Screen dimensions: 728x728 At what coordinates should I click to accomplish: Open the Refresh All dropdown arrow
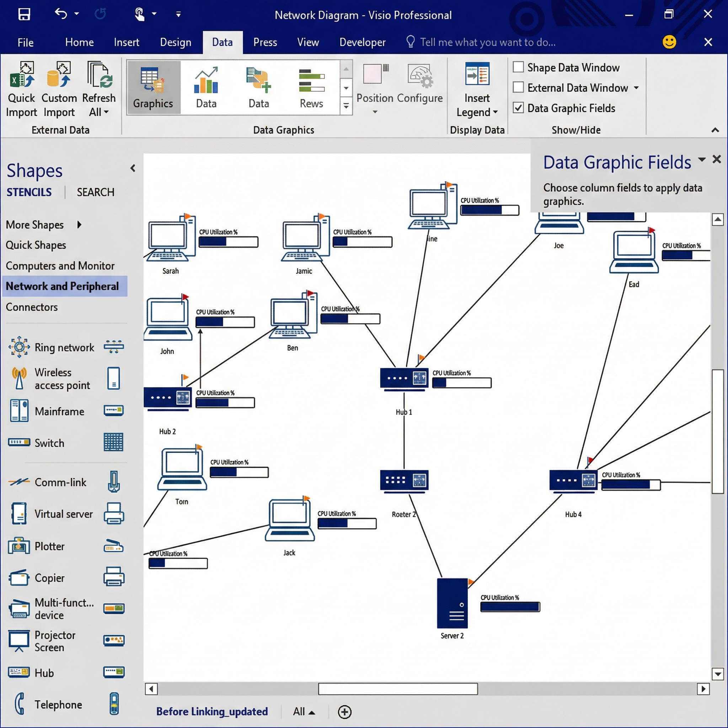(106, 112)
